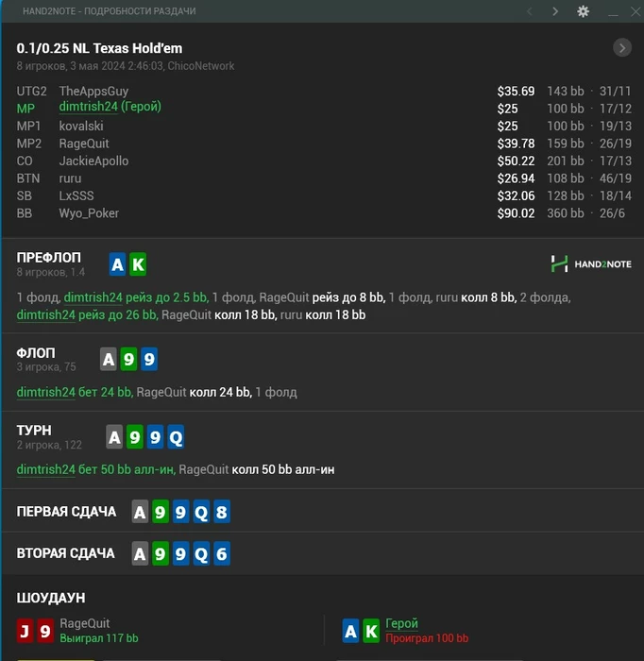644x661 pixels.
Task: Click ruru 'колл 8 bb' action
Action: (488, 297)
